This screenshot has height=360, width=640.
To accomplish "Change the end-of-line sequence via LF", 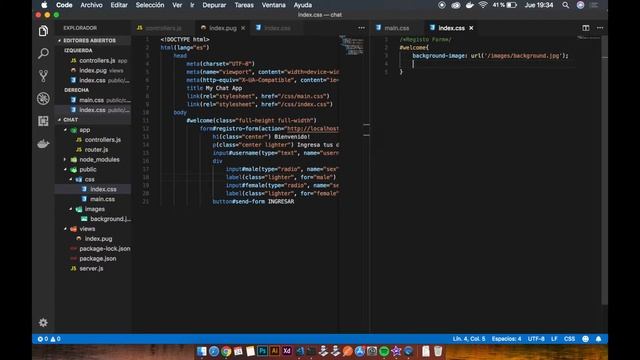I will (554, 339).
